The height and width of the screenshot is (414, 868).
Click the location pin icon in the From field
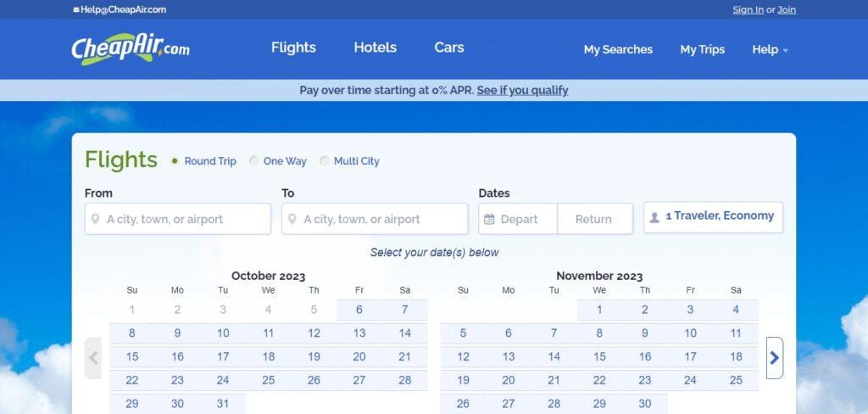[x=95, y=219]
